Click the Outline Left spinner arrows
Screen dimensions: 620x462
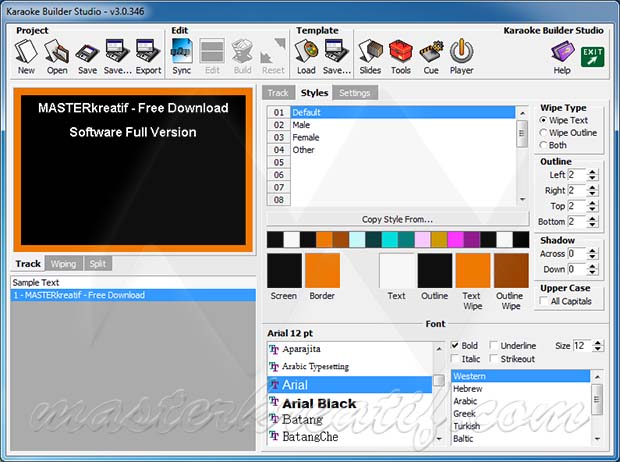coord(592,174)
